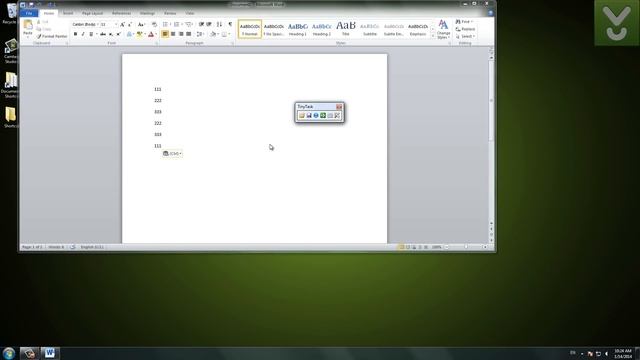The height and width of the screenshot is (360, 640).
Task: Click Replace in the Editing group
Action: click(465, 29)
